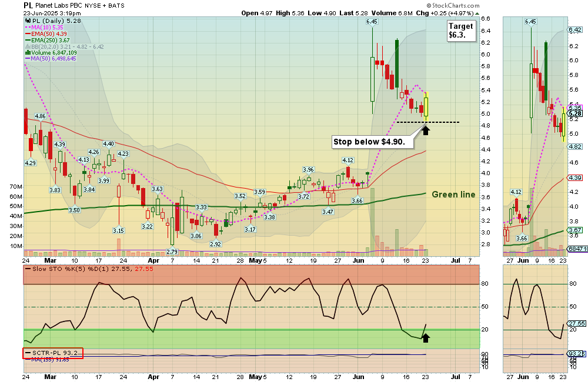Click the 2.92 low price label
The height and width of the screenshot is (382, 588).
click(216, 244)
